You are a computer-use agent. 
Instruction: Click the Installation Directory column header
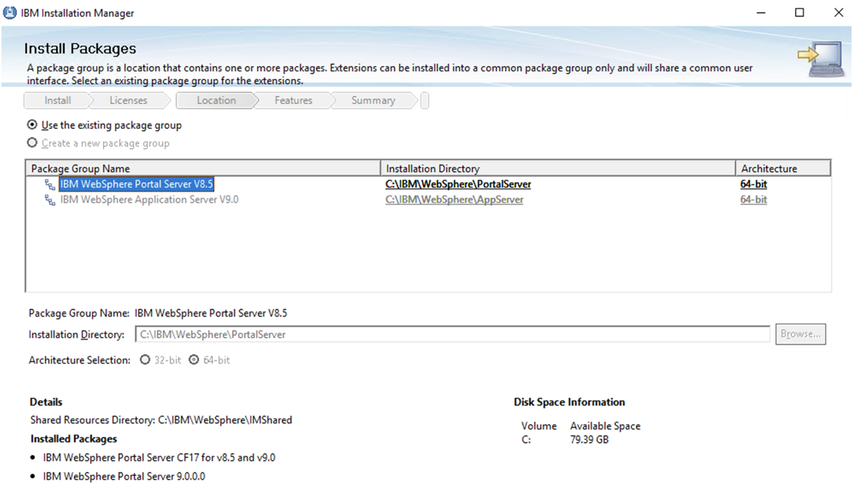point(557,168)
